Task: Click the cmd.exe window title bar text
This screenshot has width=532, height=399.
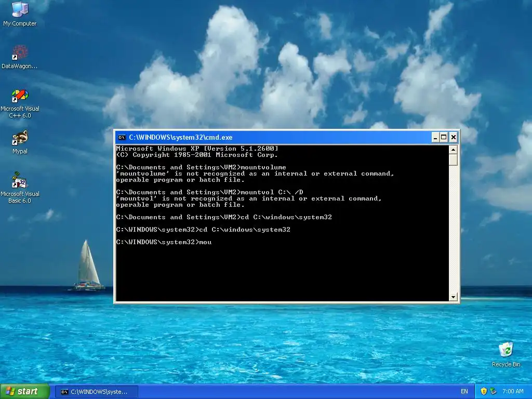Action: [180, 137]
